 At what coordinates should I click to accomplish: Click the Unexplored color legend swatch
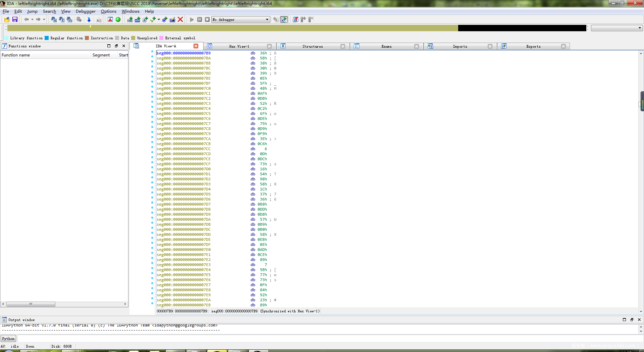[x=133, y=38]
